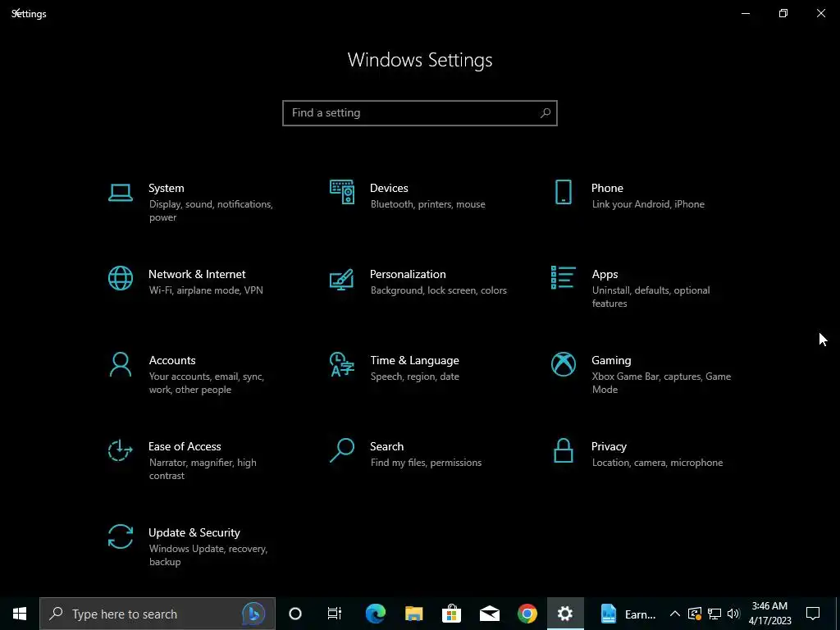Open the Personalization label
This screenshot has width=840, height=630.
point(408,274)
